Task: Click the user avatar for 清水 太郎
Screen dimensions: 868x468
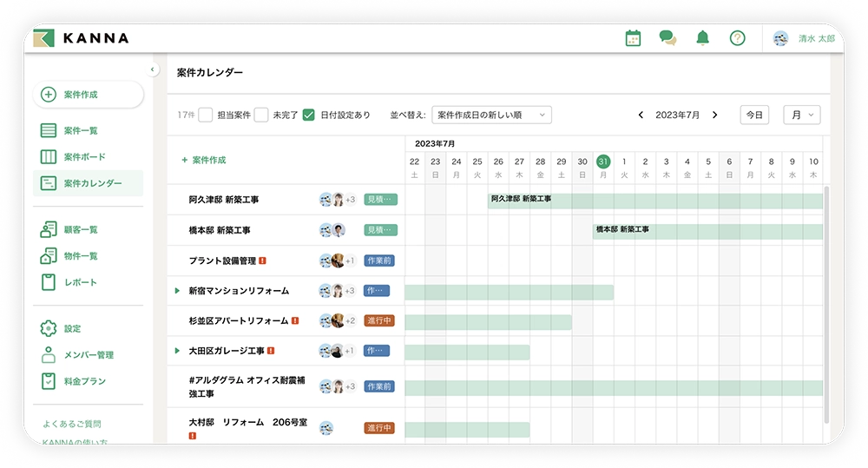Action: point(780,38)
